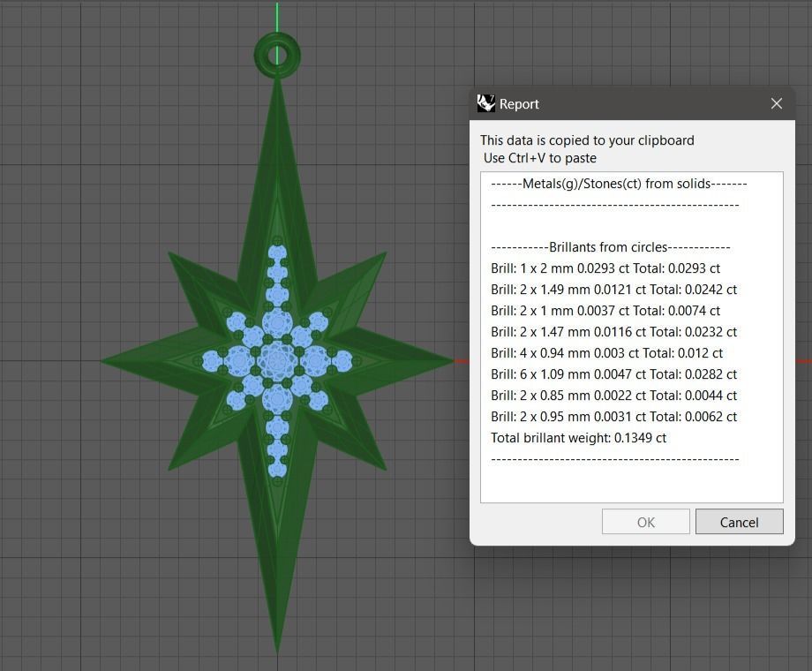812x671 pixels.
Task: Click 'This data is copied to your clipboard' text
Action: point(587,140)
